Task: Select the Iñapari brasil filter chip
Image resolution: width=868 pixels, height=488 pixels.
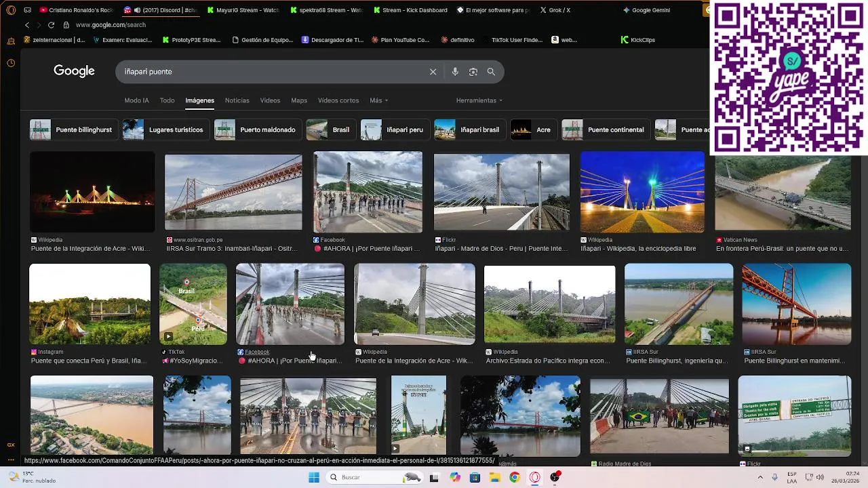Action: pyautogui.click(x=469, y=129)
